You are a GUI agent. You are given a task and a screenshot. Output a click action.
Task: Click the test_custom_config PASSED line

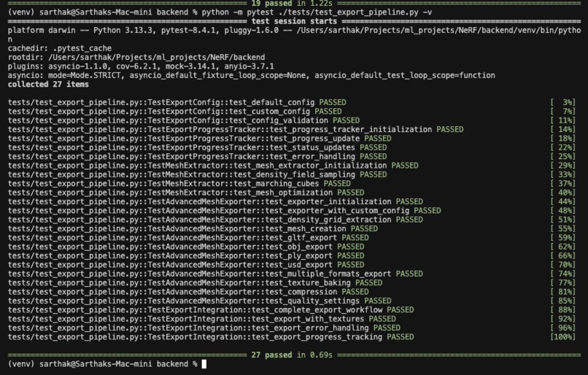click(x=175, y=112)
